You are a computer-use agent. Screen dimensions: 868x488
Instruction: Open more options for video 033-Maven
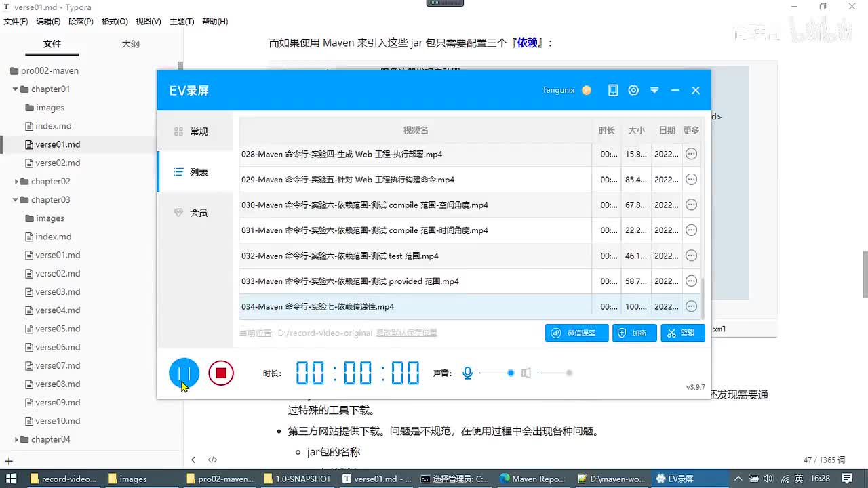pyautogui.click(x=691, y=281)
